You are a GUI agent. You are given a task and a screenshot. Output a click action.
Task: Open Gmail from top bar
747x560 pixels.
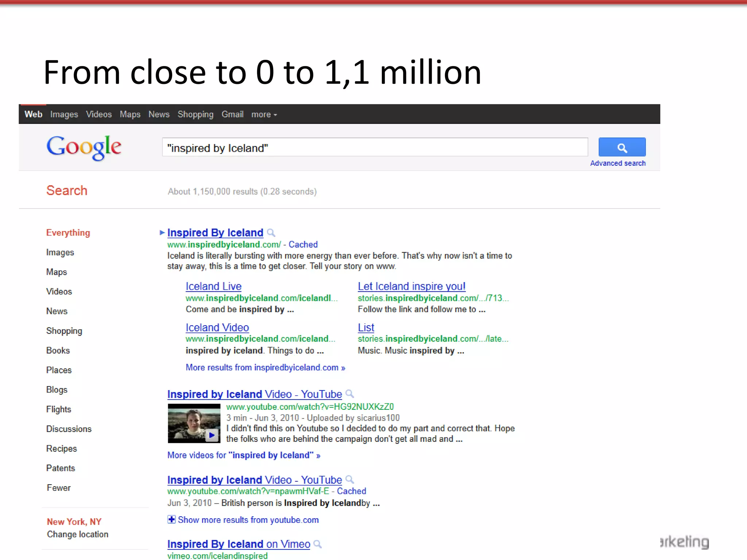point(232,114)
